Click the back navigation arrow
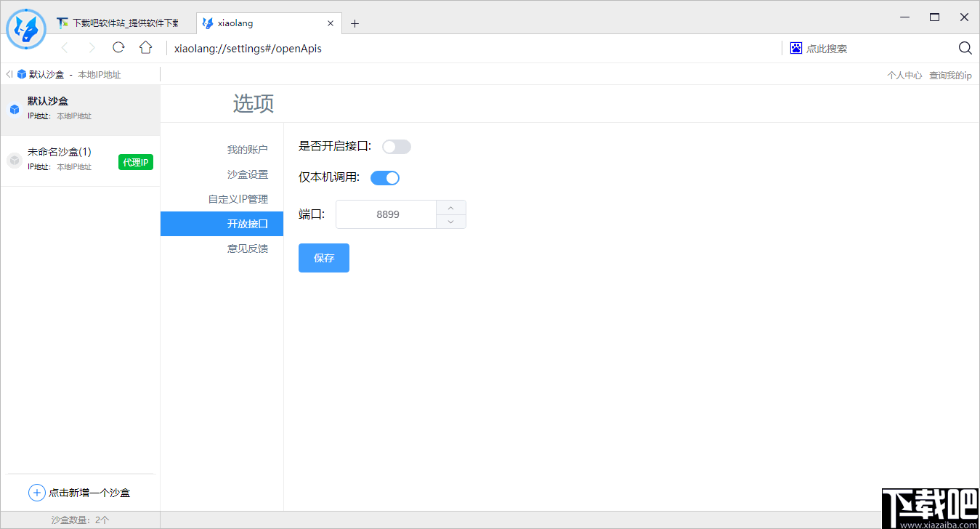 point(65,48)
